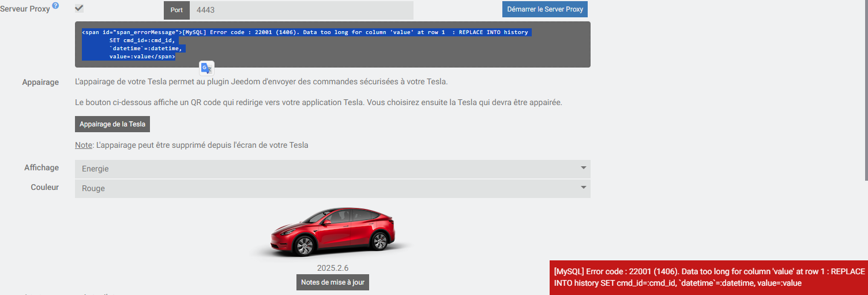868x295 pixels.
Task: Click the Appairage label
Action: 40,82
